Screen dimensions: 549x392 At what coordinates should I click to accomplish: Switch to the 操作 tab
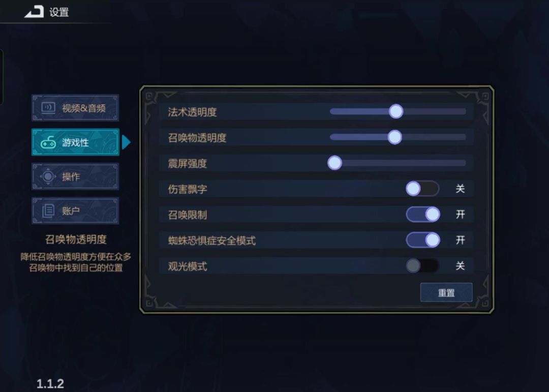tap(75, 176)
